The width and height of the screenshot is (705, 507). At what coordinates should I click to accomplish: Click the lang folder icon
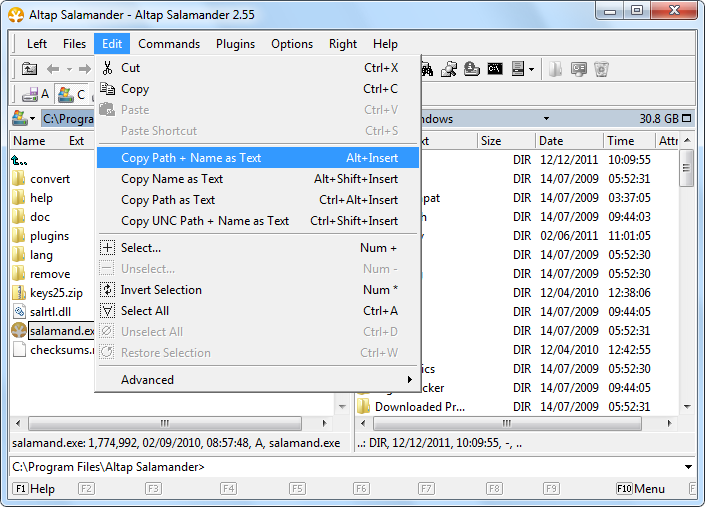coord(18,254)
